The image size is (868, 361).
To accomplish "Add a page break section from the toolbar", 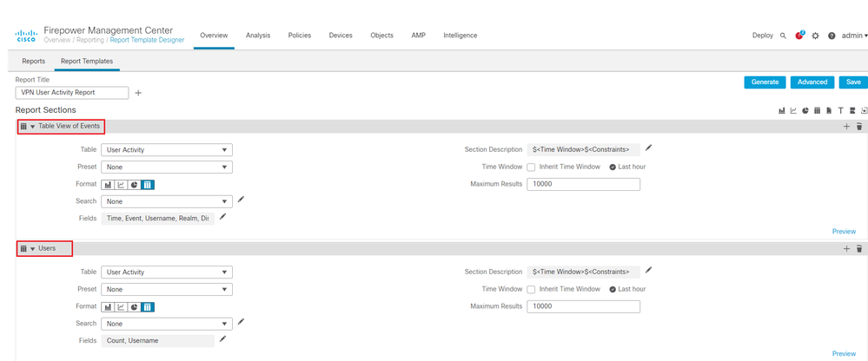I will [x=852, y=110].
